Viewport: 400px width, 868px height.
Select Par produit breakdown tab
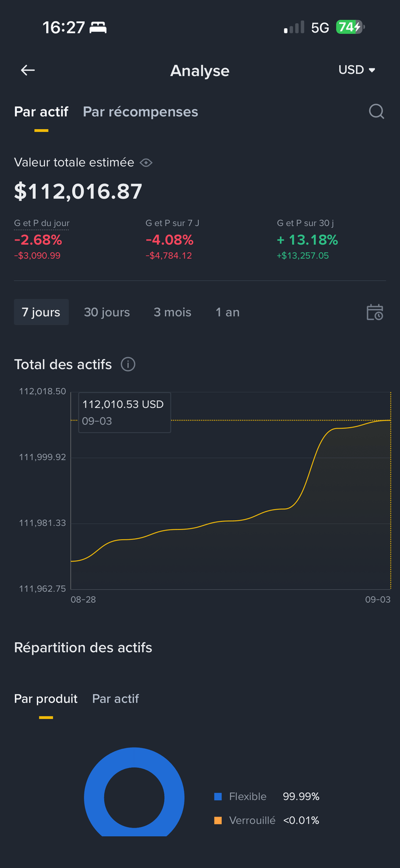(46, 698)
